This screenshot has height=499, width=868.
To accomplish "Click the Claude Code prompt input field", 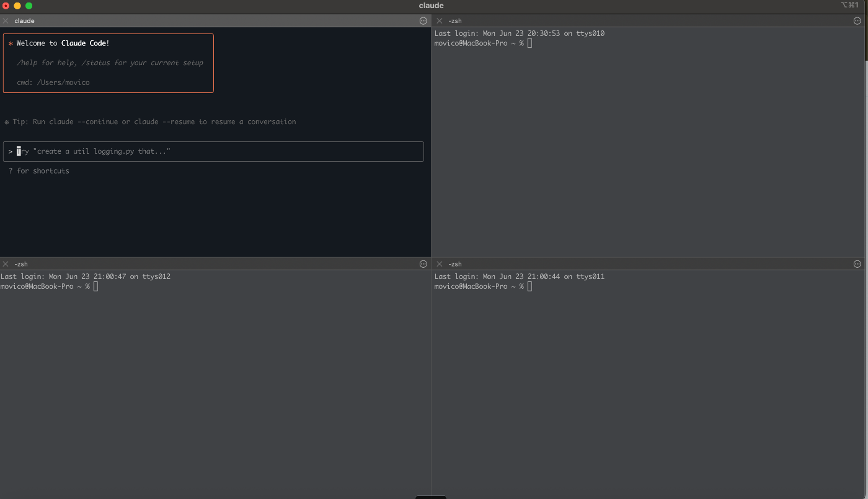I will coord(213,151).
